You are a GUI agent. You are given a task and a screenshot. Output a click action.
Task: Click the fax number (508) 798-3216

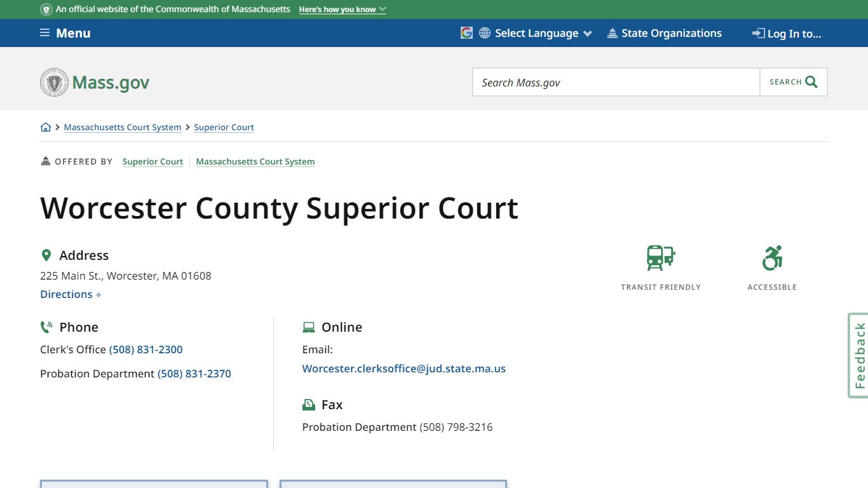[x=456, y=427]
